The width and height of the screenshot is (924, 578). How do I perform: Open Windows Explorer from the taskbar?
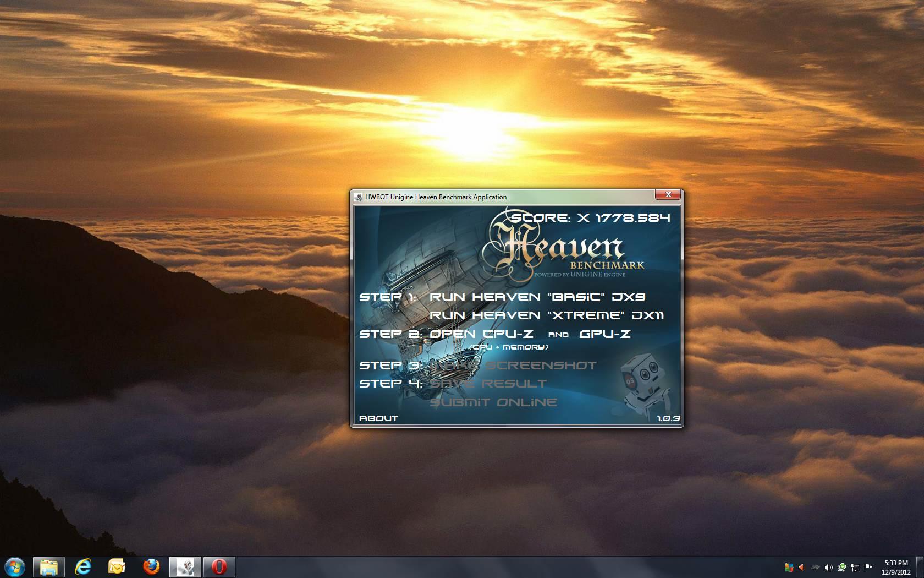pyautogui.click(x=49, y=566)
